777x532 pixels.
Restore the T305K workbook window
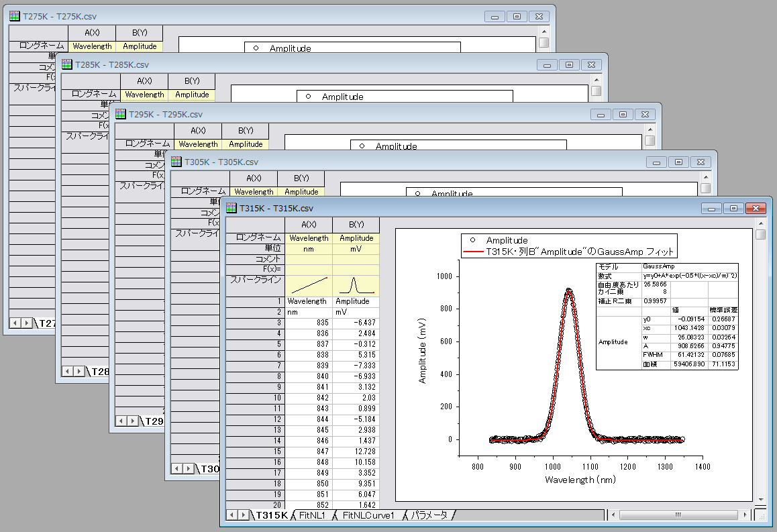click(678, 162)
